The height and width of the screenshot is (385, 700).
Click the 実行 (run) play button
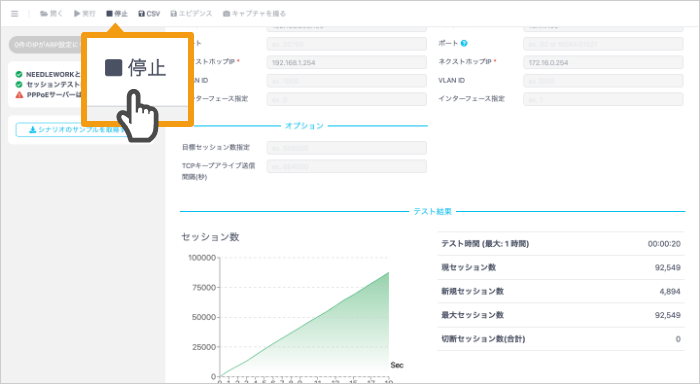point(84,14)
